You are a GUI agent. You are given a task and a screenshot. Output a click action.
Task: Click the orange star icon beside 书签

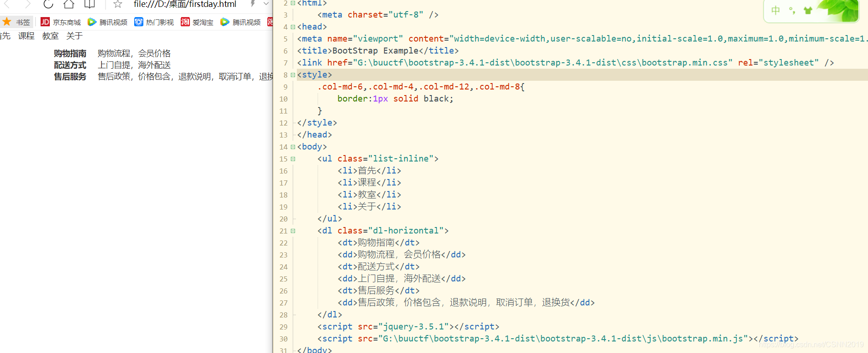(7, 22)
